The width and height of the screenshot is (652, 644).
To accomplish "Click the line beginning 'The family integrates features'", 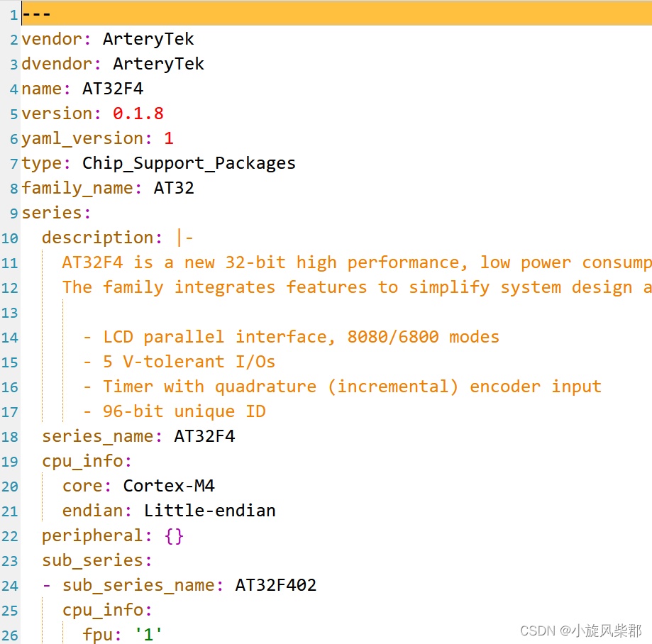I will 357,287.
